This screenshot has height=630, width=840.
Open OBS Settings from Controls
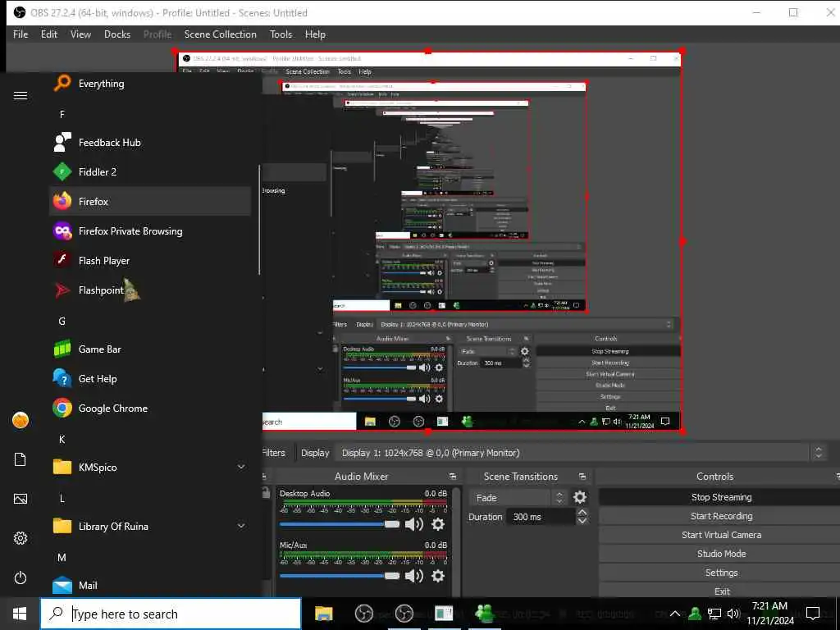coord(721,573)
